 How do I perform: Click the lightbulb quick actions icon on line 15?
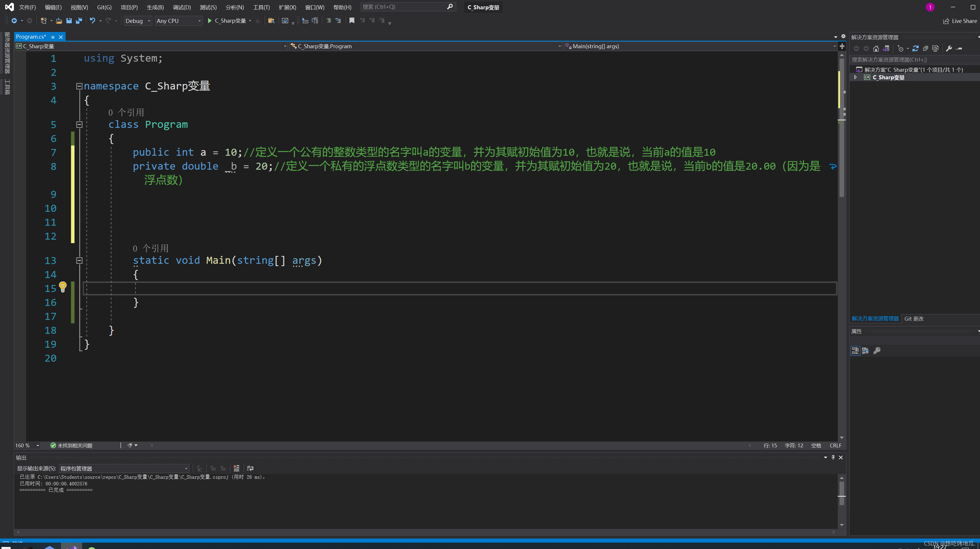(63, 287)
